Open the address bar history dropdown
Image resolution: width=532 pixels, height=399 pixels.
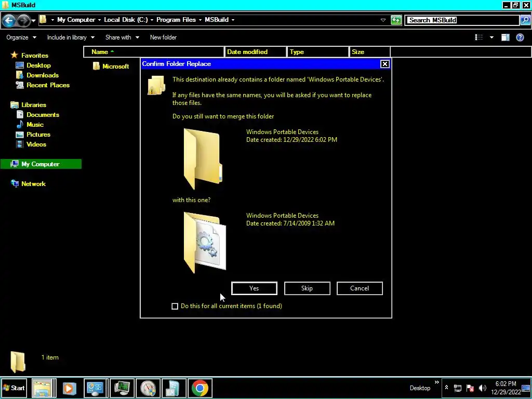click(383, 20)
